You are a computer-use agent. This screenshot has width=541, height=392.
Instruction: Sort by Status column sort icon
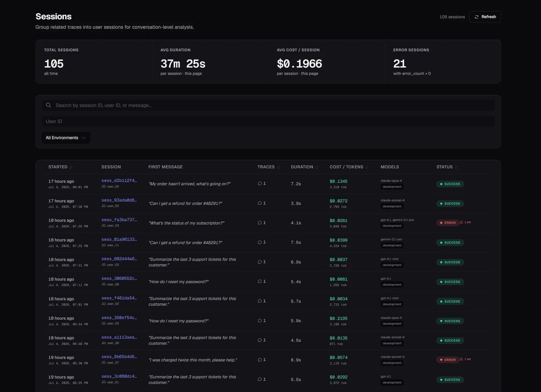pyautogui.click(x=456, y=167)
